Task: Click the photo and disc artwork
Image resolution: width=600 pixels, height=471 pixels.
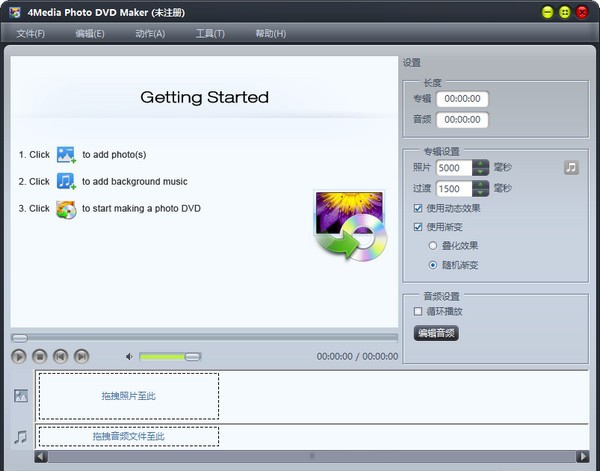Action: click(x=350, y=227)
